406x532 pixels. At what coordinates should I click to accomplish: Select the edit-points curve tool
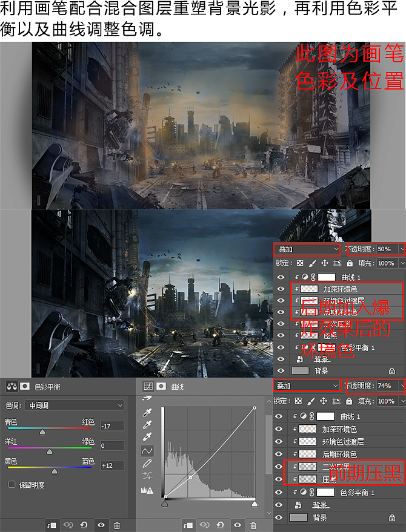coord(147,451)
